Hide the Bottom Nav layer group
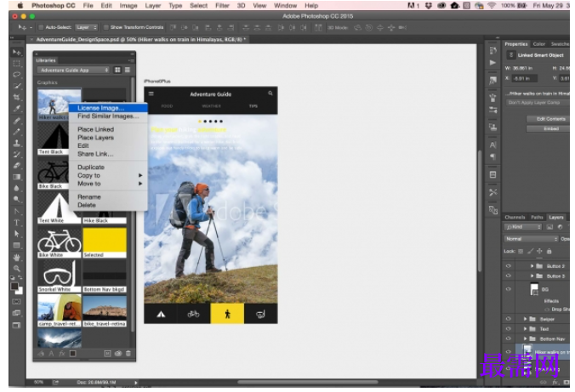 pos(509,338)
